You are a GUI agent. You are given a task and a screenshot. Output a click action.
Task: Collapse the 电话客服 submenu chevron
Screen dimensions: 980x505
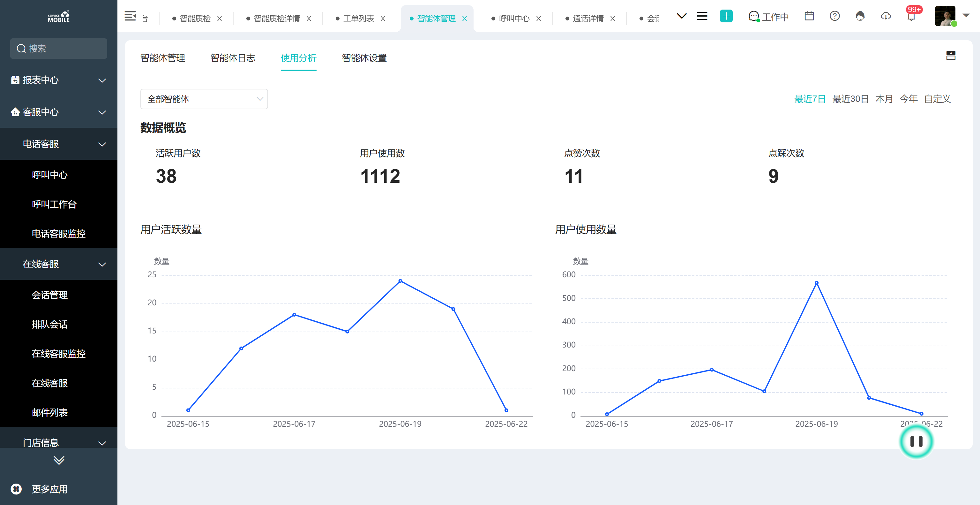click(102, 144)
